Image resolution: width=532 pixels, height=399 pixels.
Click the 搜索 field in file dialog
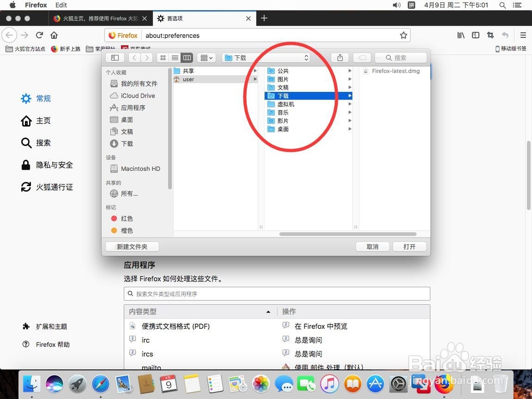coord(401,57)
